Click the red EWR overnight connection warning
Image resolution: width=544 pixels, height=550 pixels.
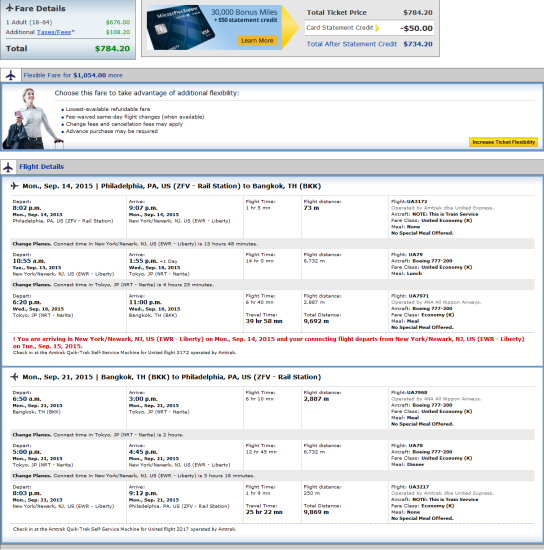coord(269,342)
